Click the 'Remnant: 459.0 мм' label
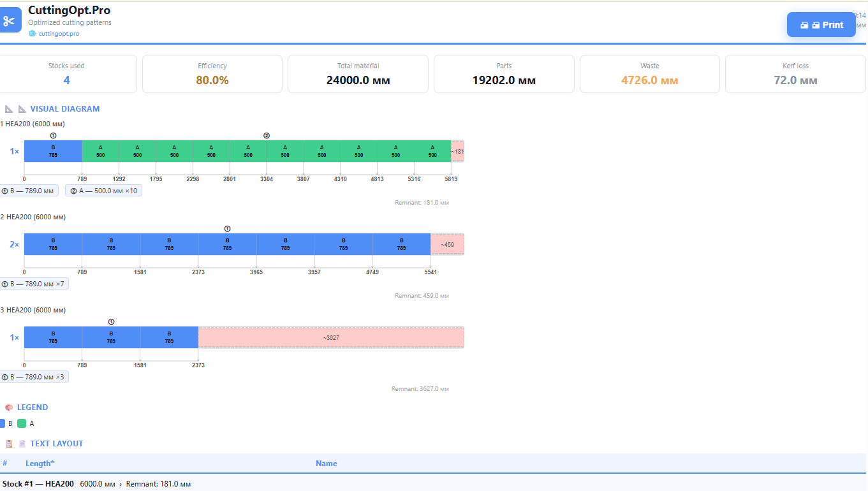Image resolution: width=868 pixels, height=491 pixels. 422,296
